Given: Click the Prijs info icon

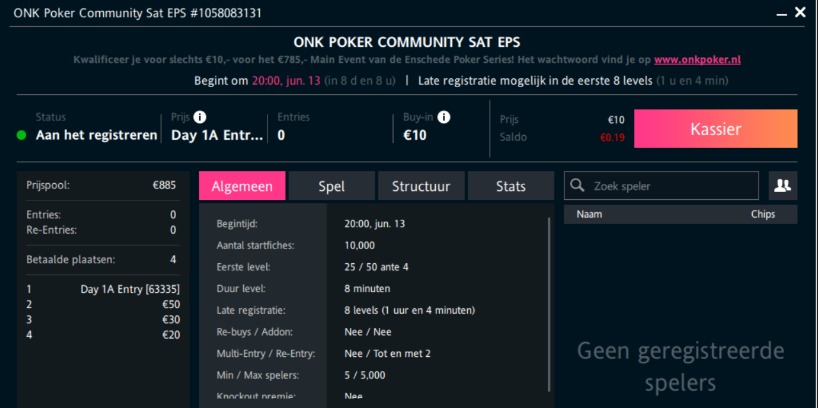Looking at the screenshot, I should pos(200,117).
